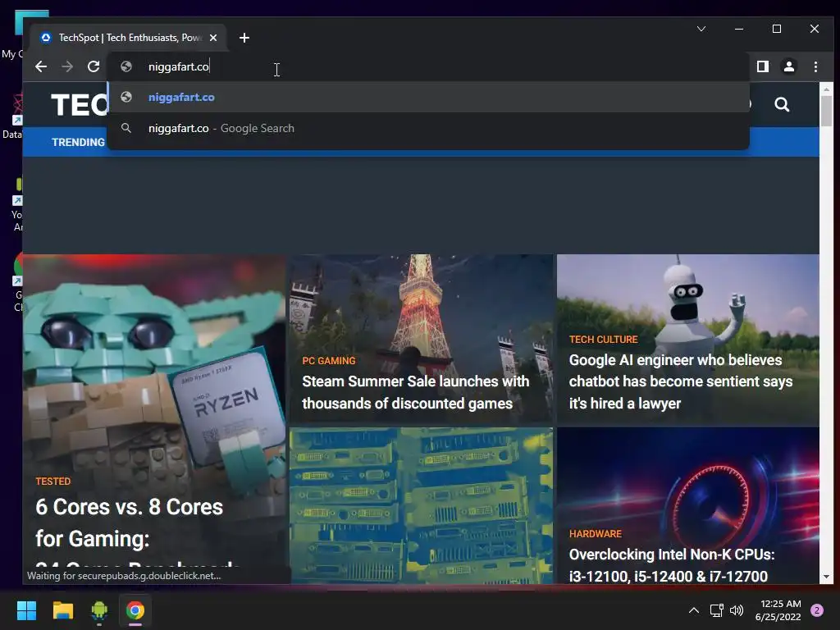Click the PC GAMING category label

tap(329, 361)
